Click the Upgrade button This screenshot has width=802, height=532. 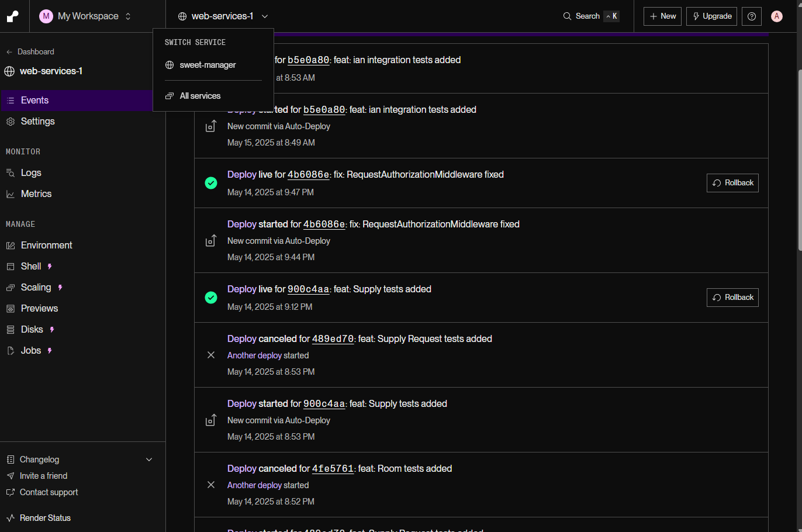click(x=711, y=16)
